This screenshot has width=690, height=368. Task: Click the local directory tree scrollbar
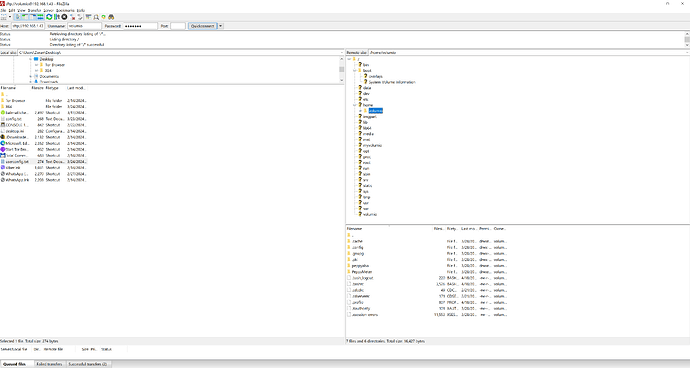coord(341,70)
